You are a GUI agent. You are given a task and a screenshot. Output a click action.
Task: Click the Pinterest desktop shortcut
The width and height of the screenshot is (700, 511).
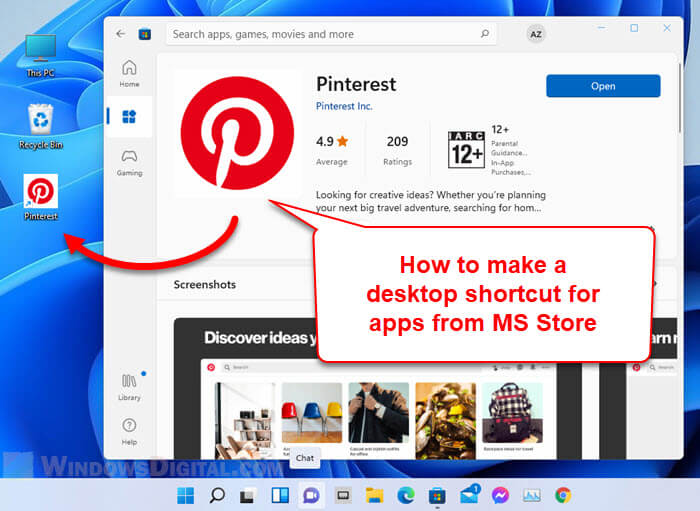coord(41,195)
